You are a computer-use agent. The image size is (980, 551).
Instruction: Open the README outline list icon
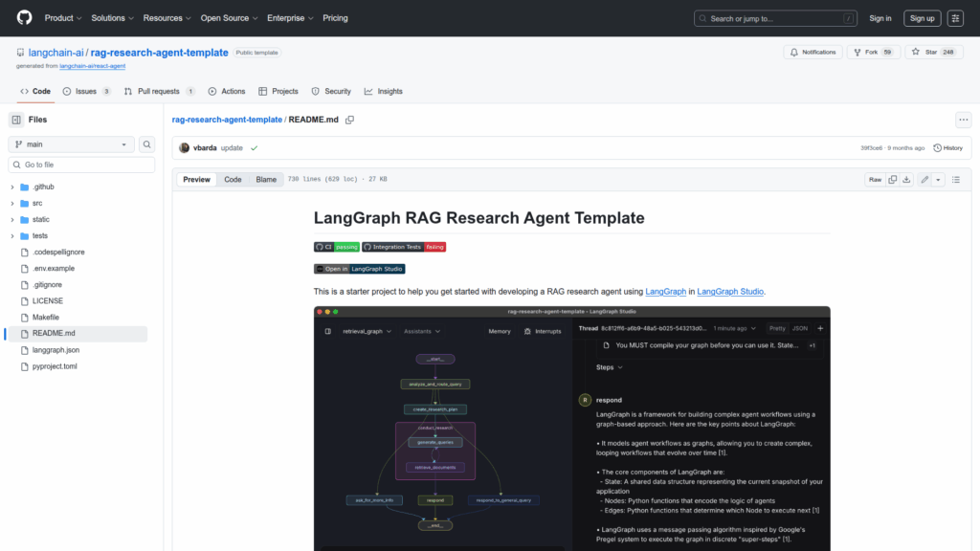pos(956,180)
